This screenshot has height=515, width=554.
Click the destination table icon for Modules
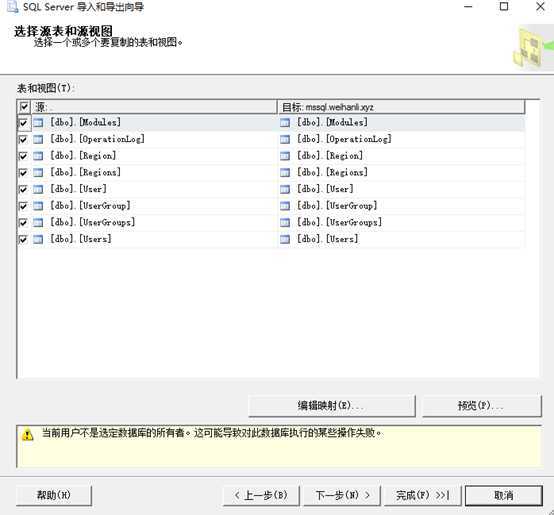[x=285, y=123]
